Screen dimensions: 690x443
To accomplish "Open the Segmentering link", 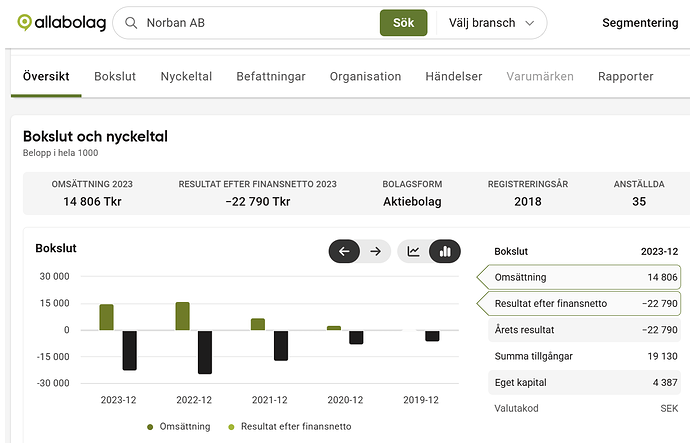I will click(640, 23).
